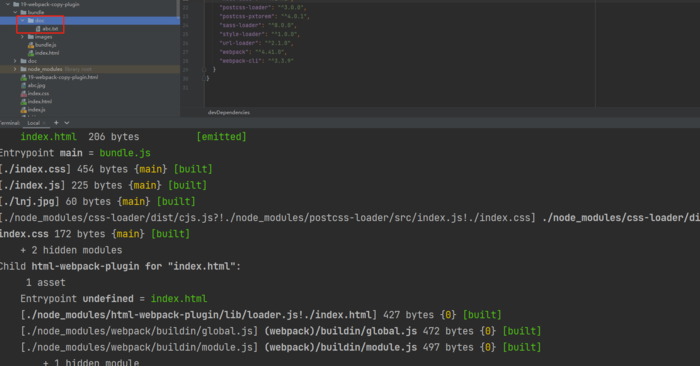
Task: Select the images folder name
Action: 43,37
